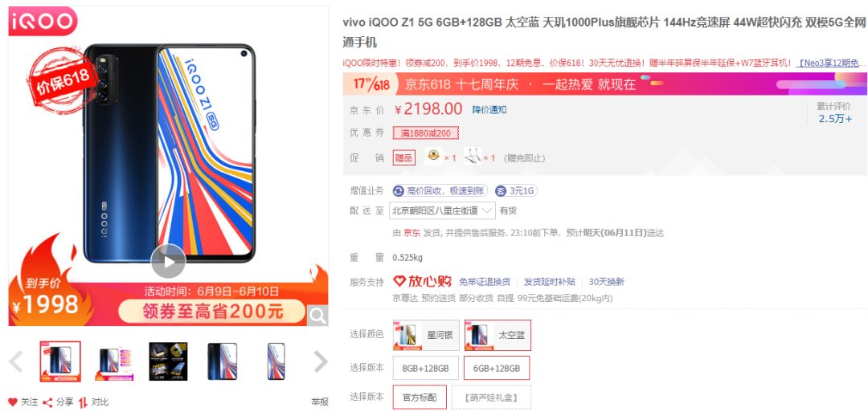Claim the 满1880减200 coupon
Viewport: 868px width, 412px height.
pyautogui.click(x=426, y=133)
